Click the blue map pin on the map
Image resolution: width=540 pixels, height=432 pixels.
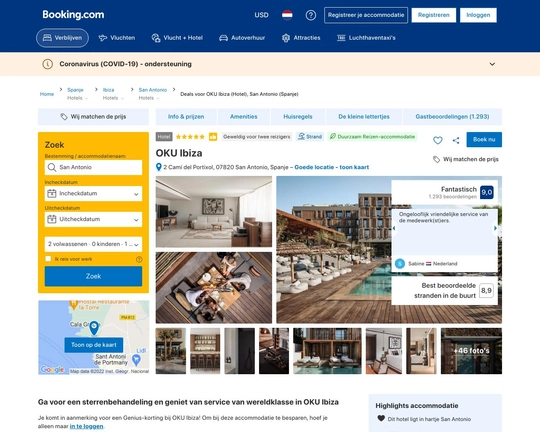point(94,328)
